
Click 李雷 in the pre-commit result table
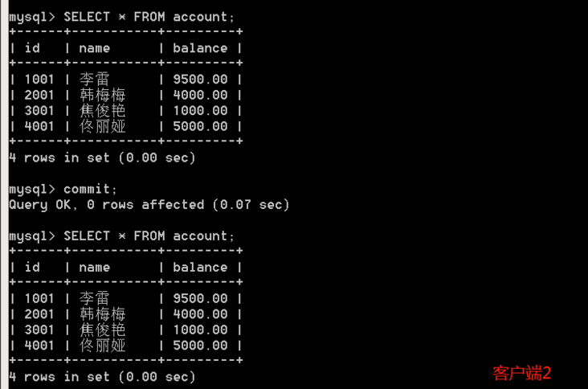click(x=94, y=80)
